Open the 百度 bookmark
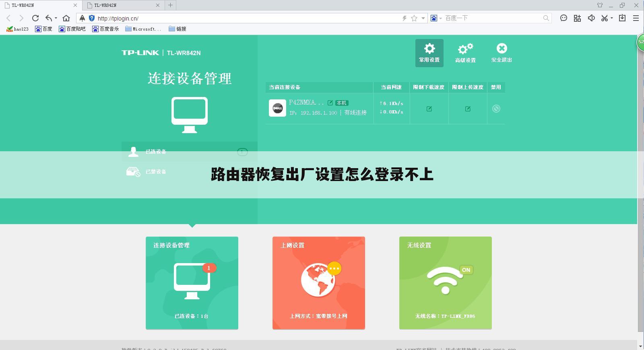This screenshot has width=644, height=350. [43, 29]
